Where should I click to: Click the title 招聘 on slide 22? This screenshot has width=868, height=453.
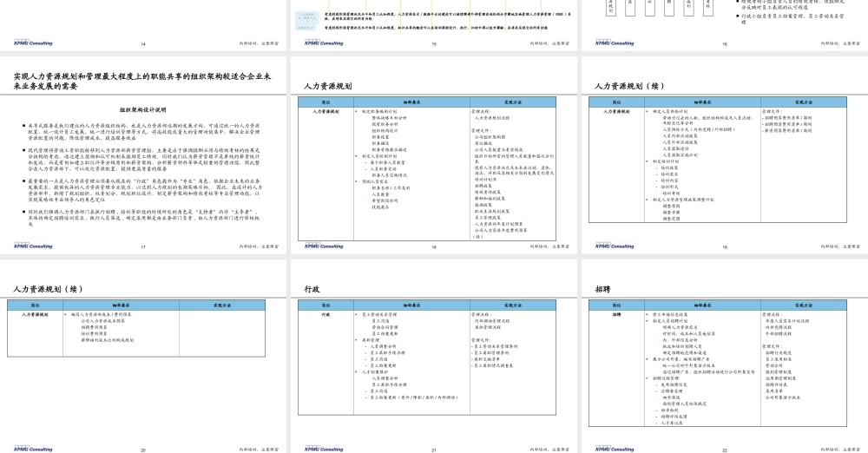tap(602, 289)
